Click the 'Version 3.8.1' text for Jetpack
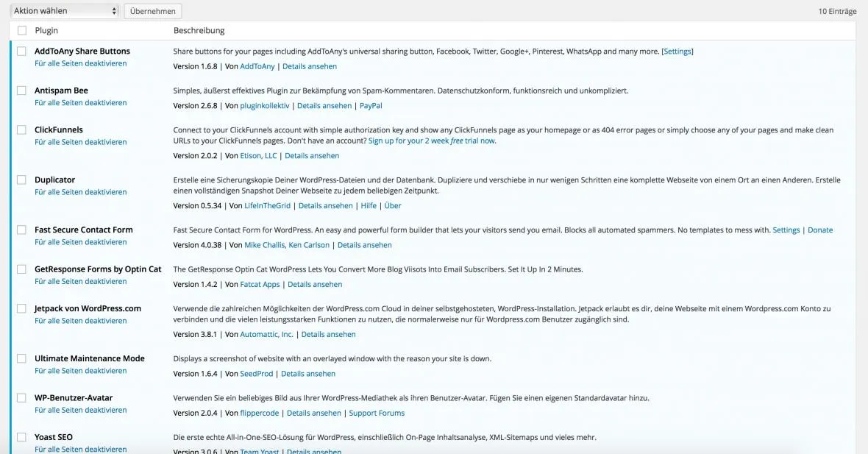The width and height of the screenshot is (868, 454). (196, 334)
